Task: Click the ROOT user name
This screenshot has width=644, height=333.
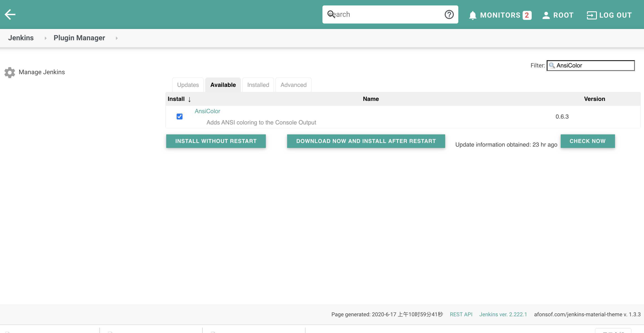Action: (563, 15)
